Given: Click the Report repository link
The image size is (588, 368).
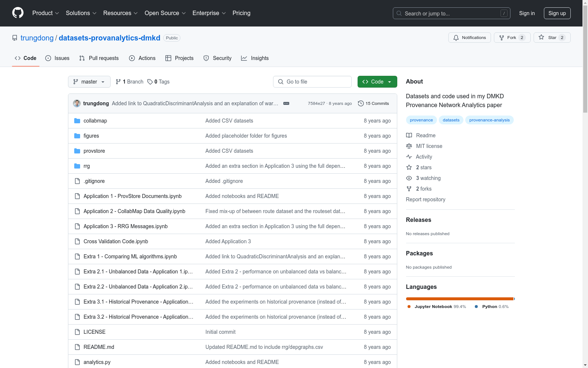Looking at the screenshot, I should coord(426,199).
